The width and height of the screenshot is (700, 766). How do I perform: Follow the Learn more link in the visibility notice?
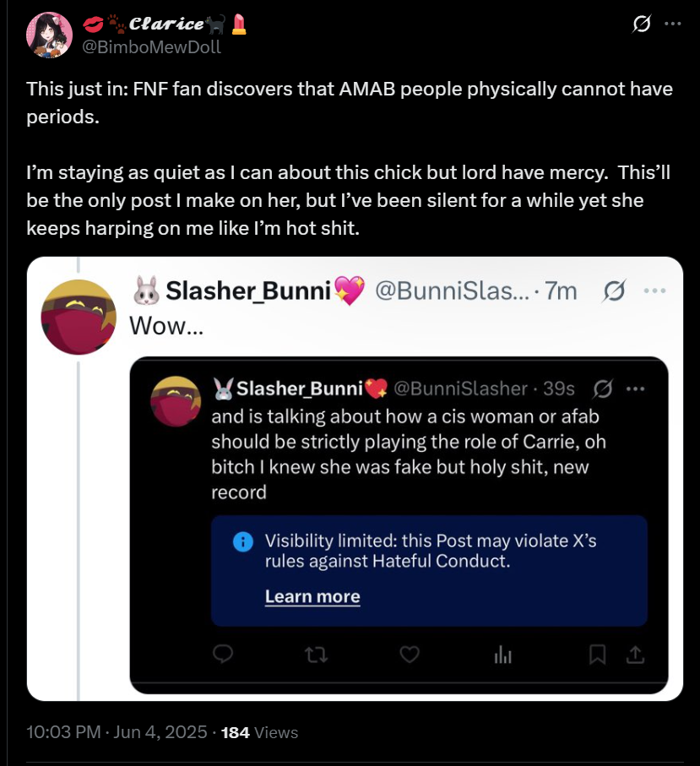312,596
